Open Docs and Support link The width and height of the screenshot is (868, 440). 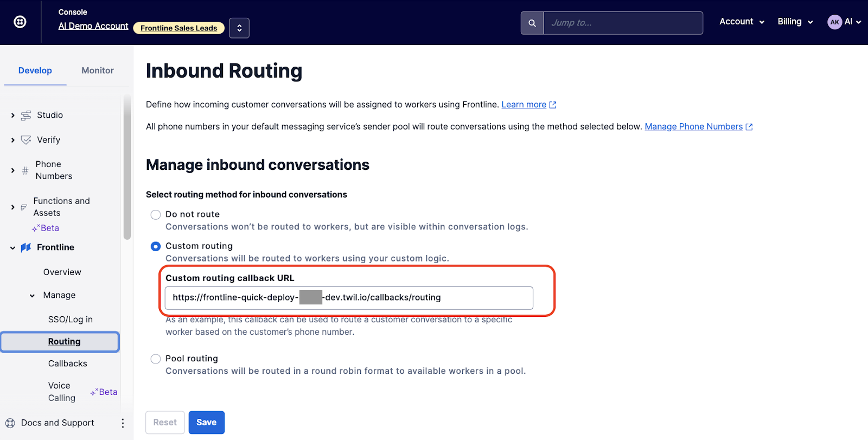click(x=58, y=423)
